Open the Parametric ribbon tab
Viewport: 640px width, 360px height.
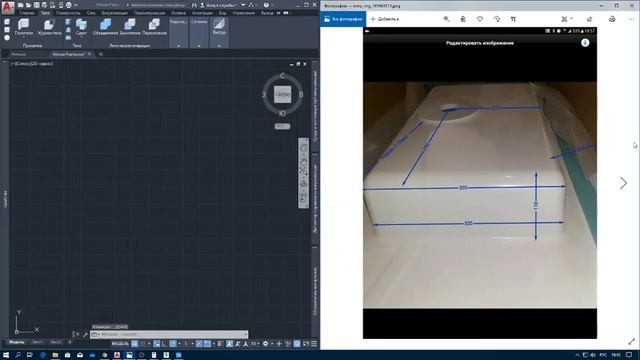click(149, 13)
